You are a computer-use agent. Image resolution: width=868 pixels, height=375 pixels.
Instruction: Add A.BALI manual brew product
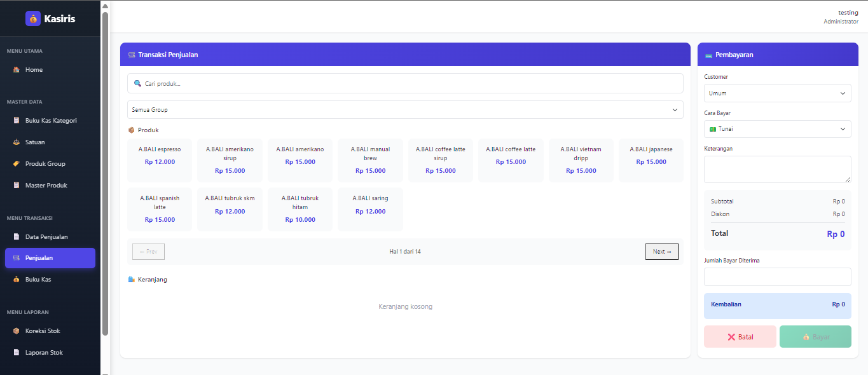(x=370, y=160)
